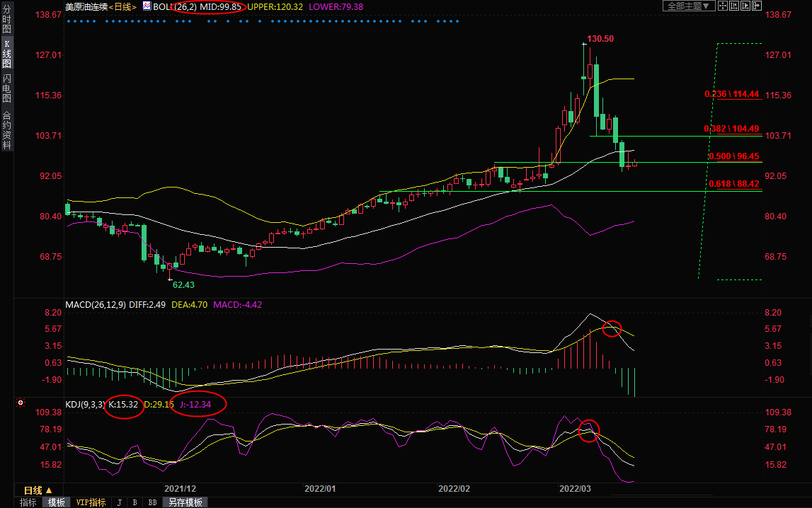
Task: Click the BOLL indicator chart icon
Action: click(147, 6)
